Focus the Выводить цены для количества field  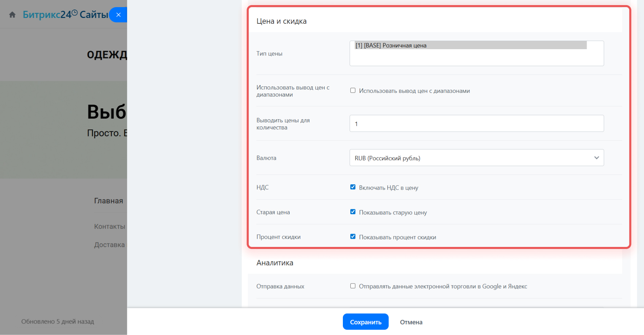point(476,124)
